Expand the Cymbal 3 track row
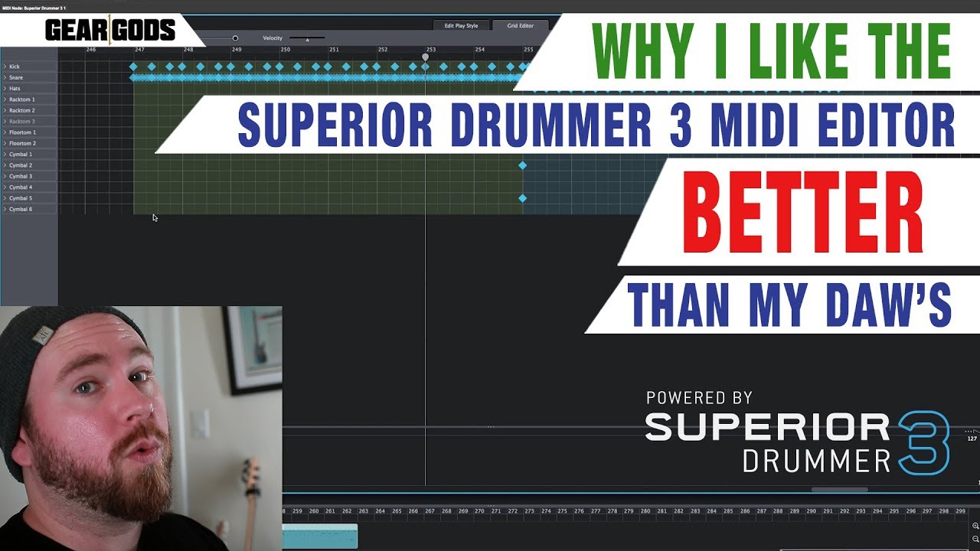The width and height of the screenshot is (980, 551). click(x=5, y=176)
